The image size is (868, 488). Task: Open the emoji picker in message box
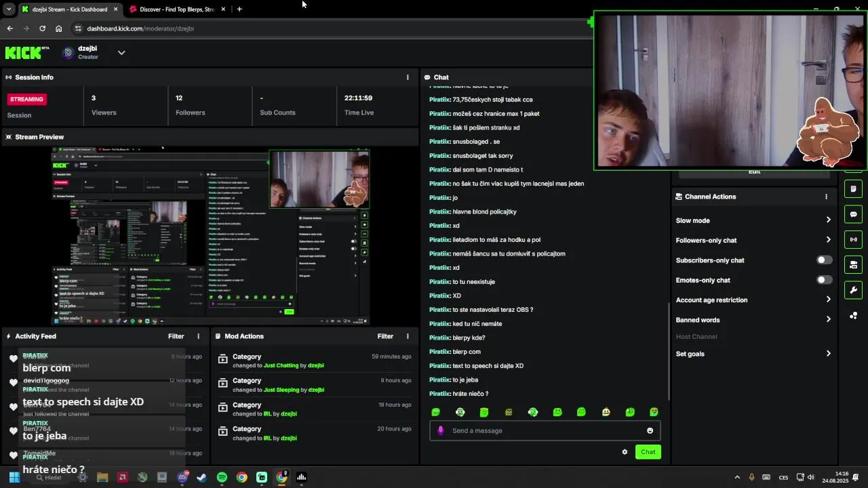tap(650, 430)
